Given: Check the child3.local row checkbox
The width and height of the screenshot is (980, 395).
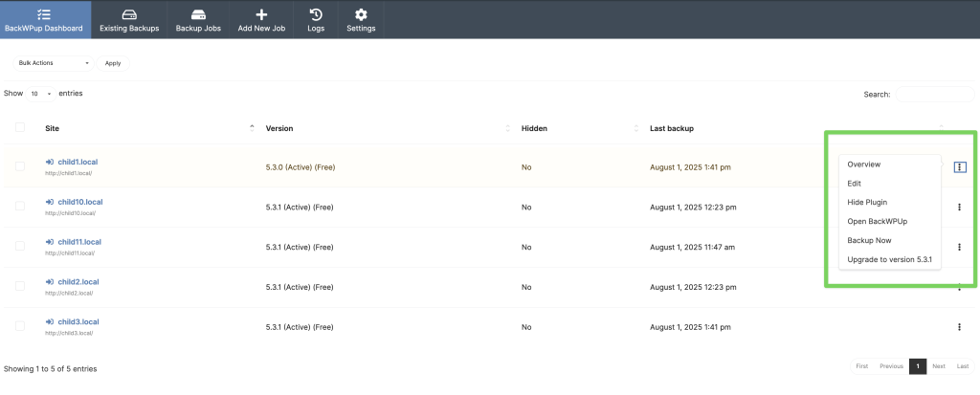Looking at the screenshot, I should tap(20, 326).
